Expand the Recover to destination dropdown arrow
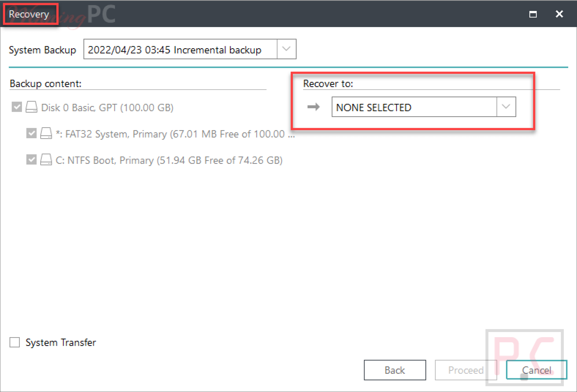The height and width of the screenshot is (392, 577). [506, 107]
